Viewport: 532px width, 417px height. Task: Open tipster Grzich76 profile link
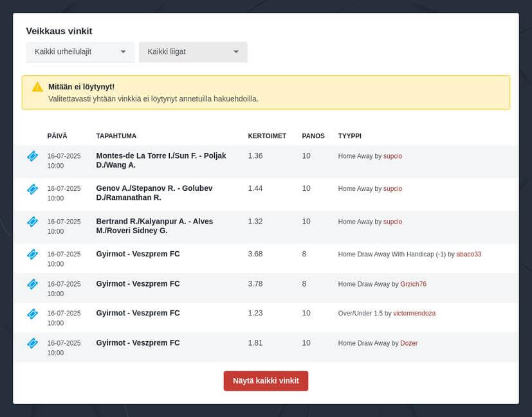(413, 284)
